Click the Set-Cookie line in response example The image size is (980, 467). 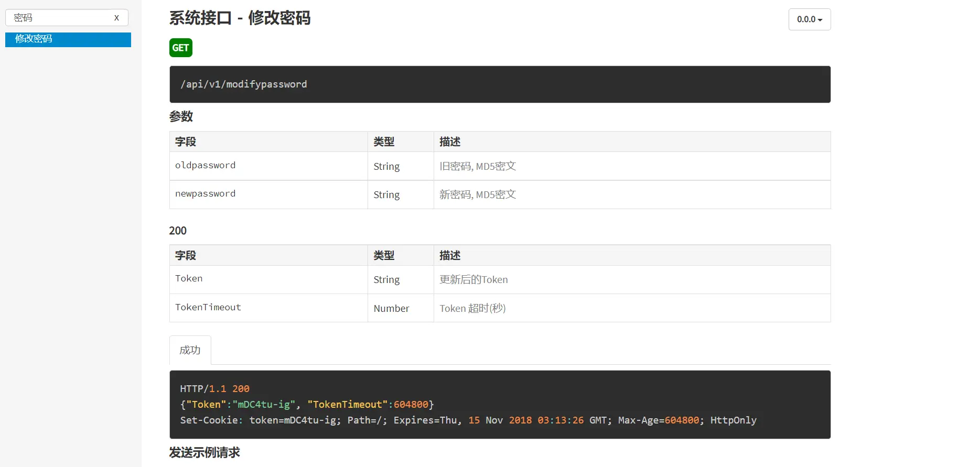(468, 420)
